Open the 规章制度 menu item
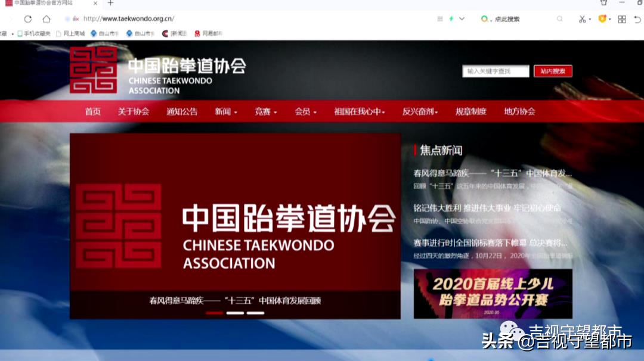Viewport: 644px width, 361px height. click(x=471, y=111)
